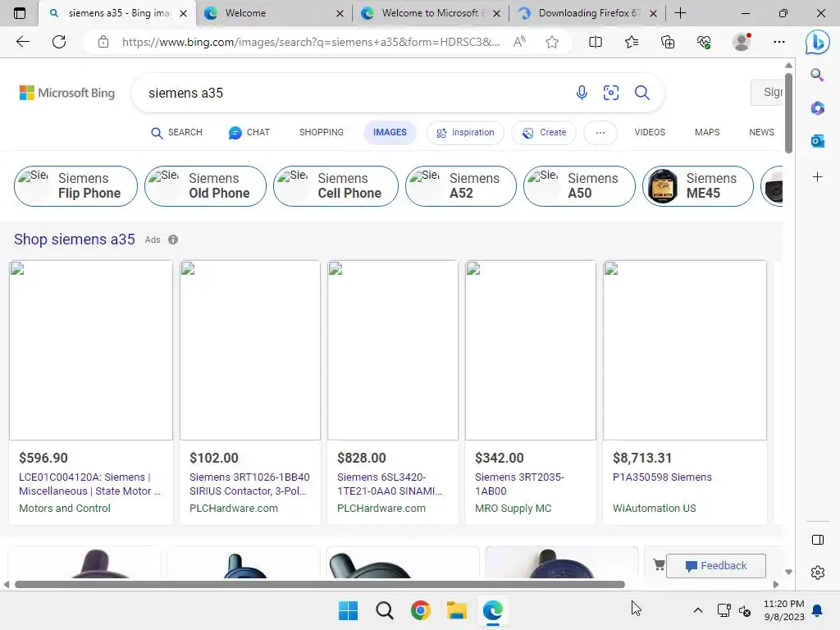Click the Bing search magnifier button
Viewport: 840px width, 630px height.
tap(641, 93)
